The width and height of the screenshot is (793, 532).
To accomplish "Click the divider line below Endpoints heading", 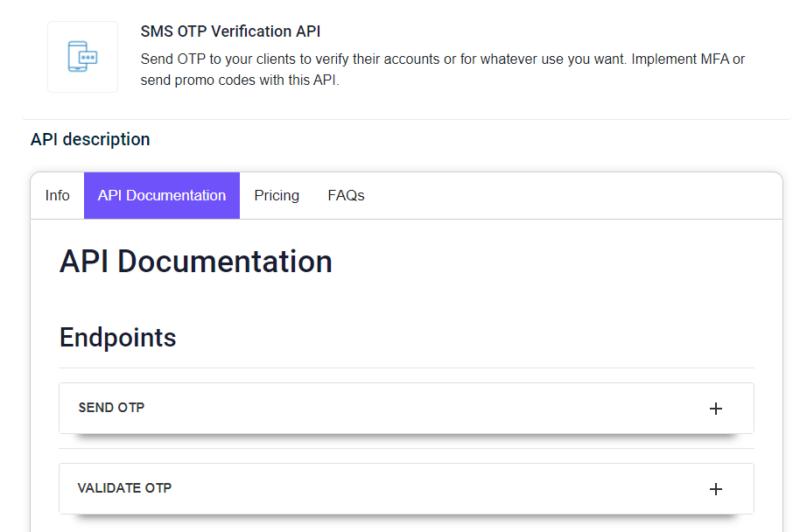I will 407,367.
